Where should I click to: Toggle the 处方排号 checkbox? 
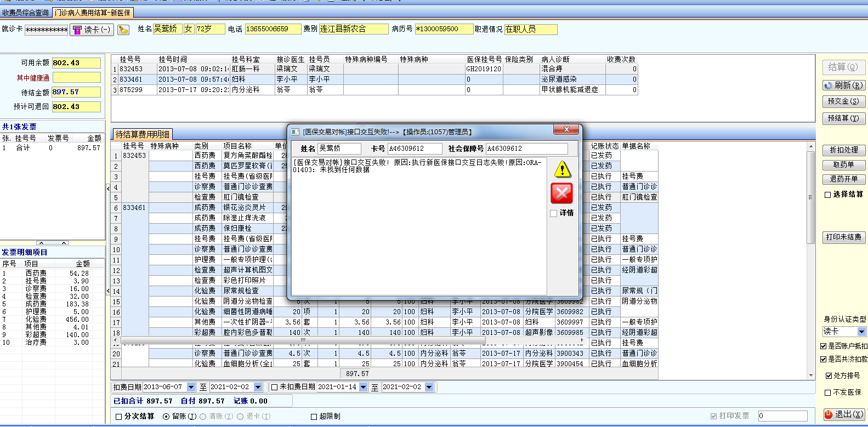coord(829,376)
